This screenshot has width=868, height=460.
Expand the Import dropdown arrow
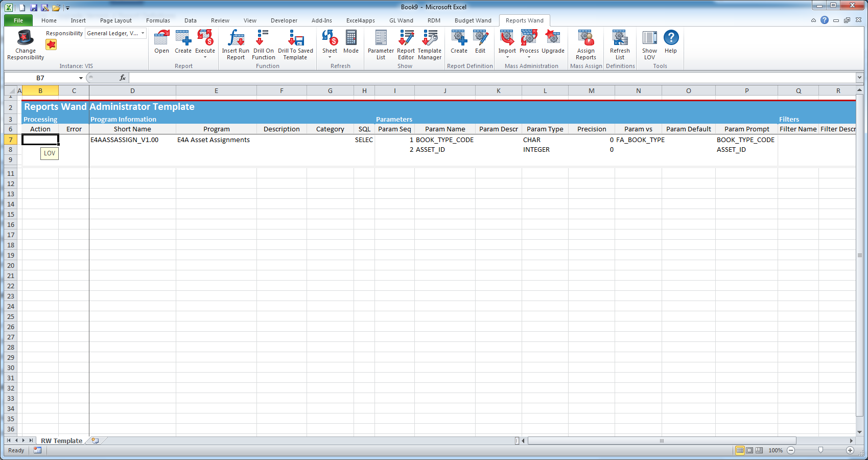click(x=507, y=57)
